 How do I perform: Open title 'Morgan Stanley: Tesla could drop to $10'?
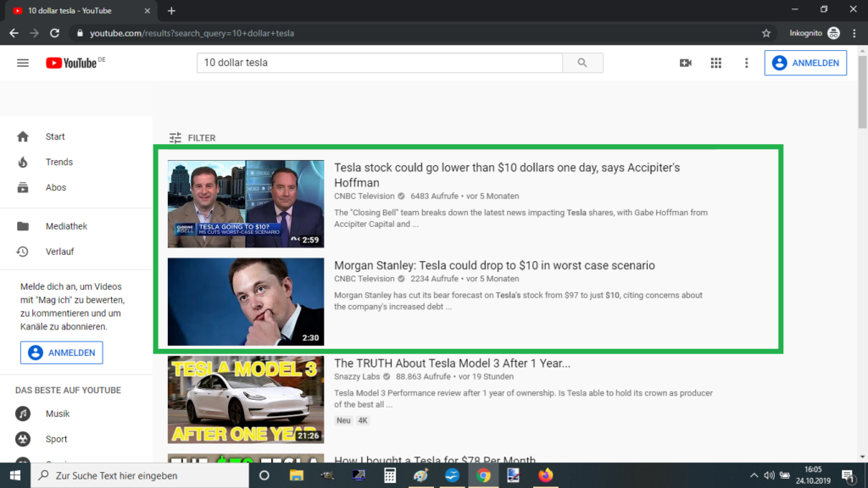point(494,265)
